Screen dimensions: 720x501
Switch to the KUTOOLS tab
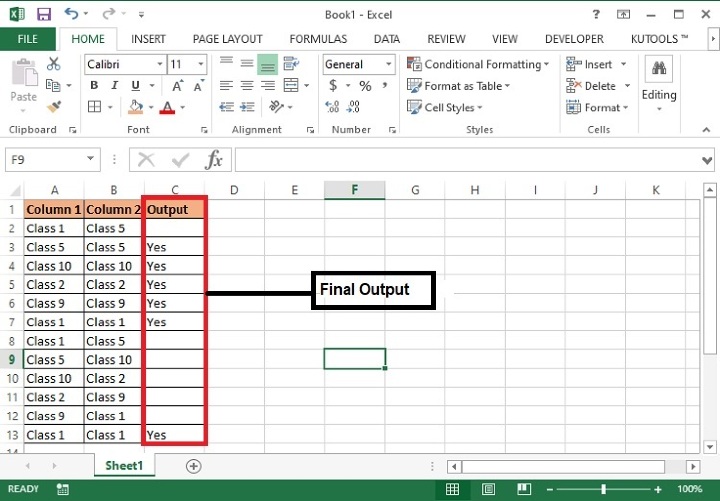click(x=659, y=39)
